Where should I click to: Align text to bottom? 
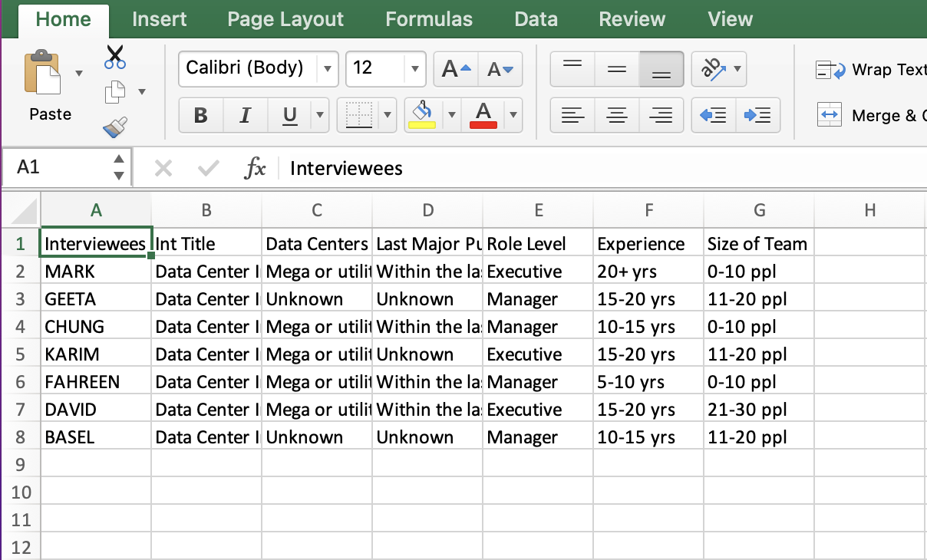(x=661, y=70)
